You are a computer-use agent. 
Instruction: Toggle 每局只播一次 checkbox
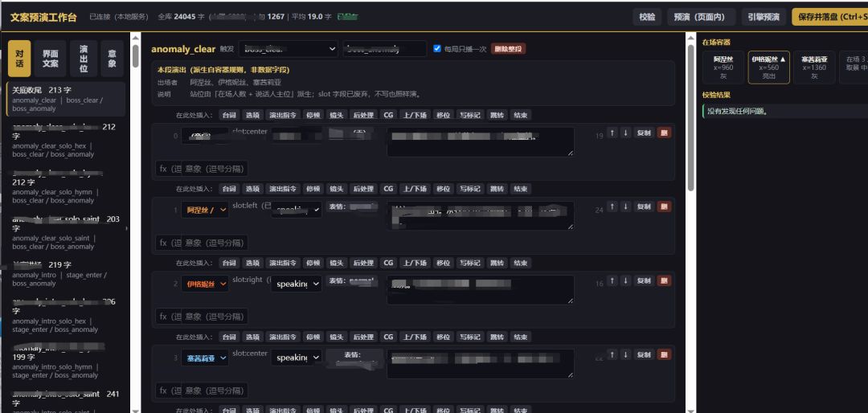pos(437,49)
